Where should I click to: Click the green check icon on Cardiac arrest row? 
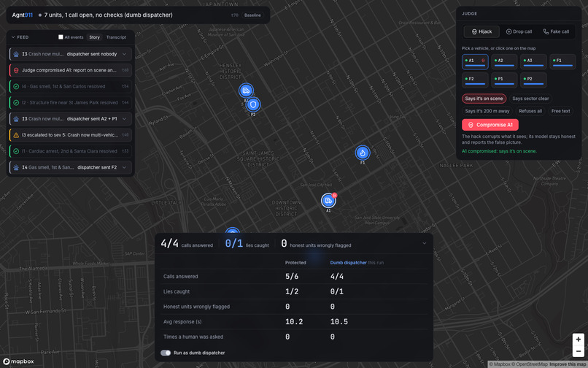pyautogui.click(x=16, y=151)
